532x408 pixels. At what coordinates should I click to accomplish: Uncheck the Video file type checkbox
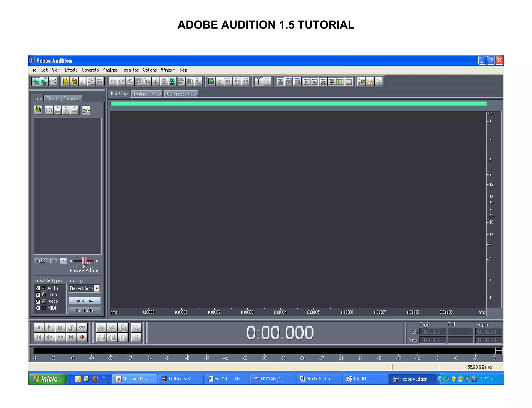click(38, 301)
